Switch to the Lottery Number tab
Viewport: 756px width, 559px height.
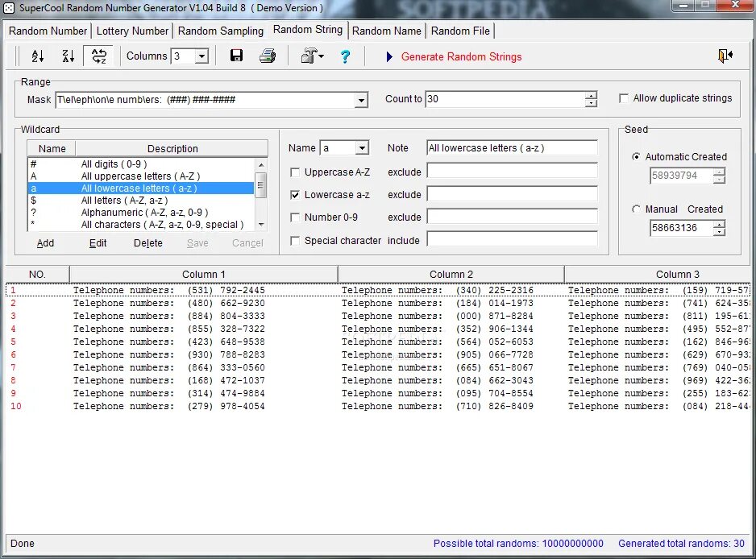tap(133, 31)
